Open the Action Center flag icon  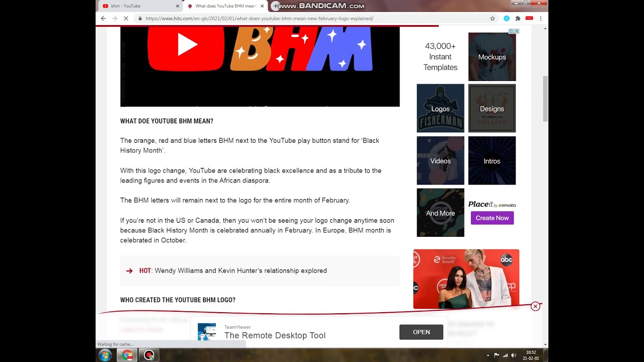pos(497,355)
